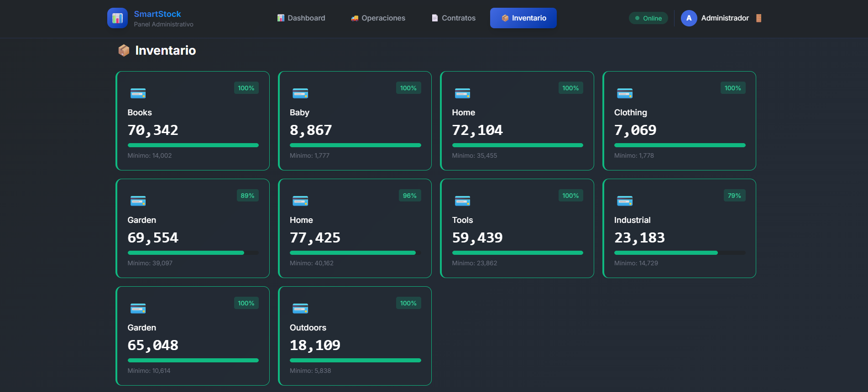Click the text Mínimo: 14,002
Screen dimensions: 868x392
150,156
